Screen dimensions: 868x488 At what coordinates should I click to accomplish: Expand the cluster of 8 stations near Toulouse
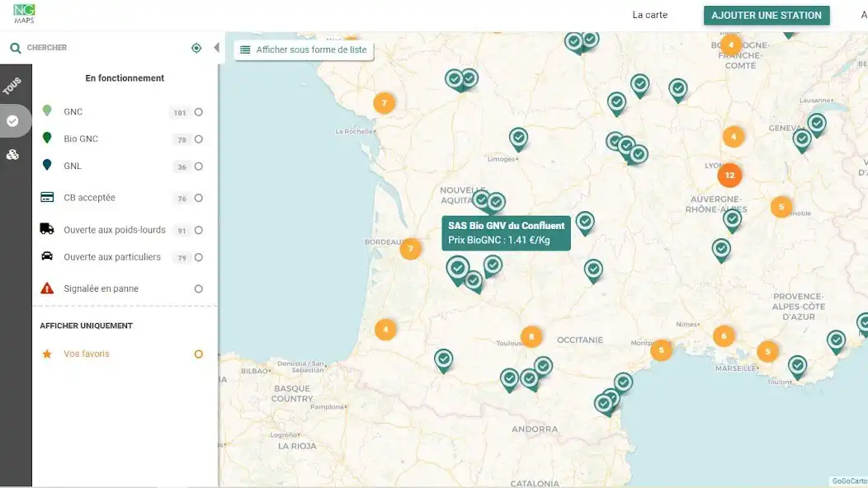point(531,335)
